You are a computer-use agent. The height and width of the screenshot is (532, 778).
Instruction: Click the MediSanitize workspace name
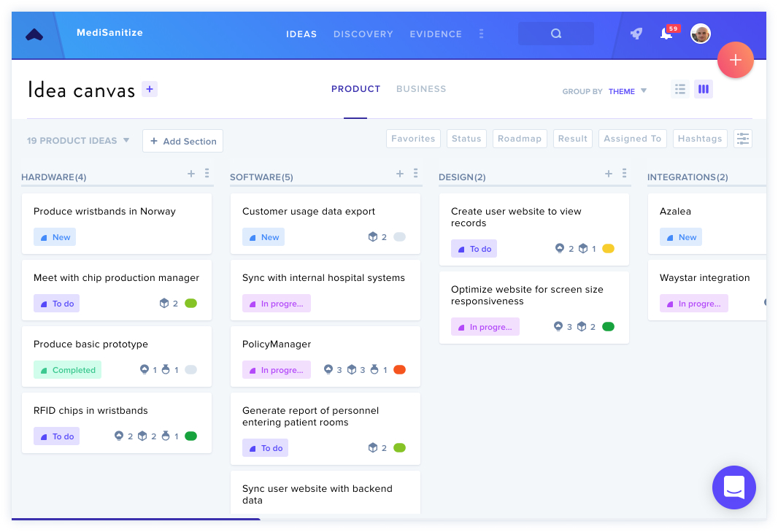pyautogui.click(x=109, y=33)
